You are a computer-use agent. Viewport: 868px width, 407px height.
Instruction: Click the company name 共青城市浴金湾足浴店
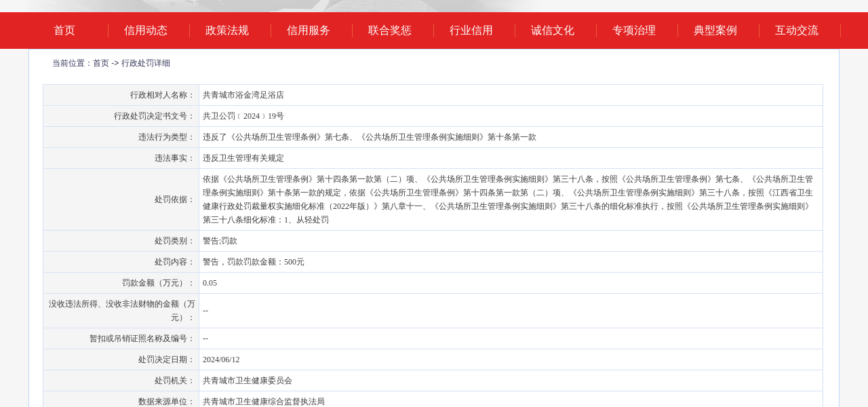243,95
